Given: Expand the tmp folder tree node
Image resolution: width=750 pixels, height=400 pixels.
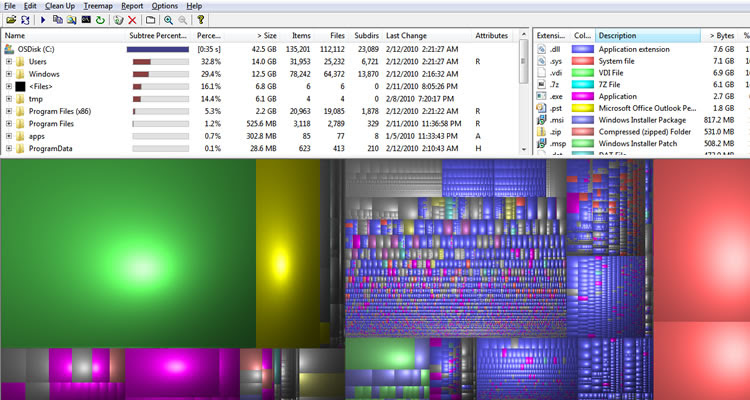Looking at the screenshot, I should (x=9, y=99).
